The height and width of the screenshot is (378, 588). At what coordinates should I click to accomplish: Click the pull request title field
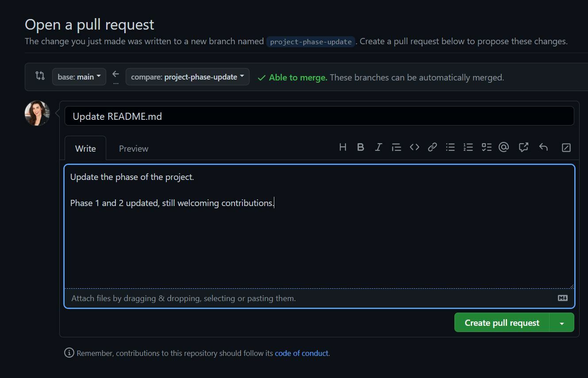pyautogui.click(x=319, y=116)
